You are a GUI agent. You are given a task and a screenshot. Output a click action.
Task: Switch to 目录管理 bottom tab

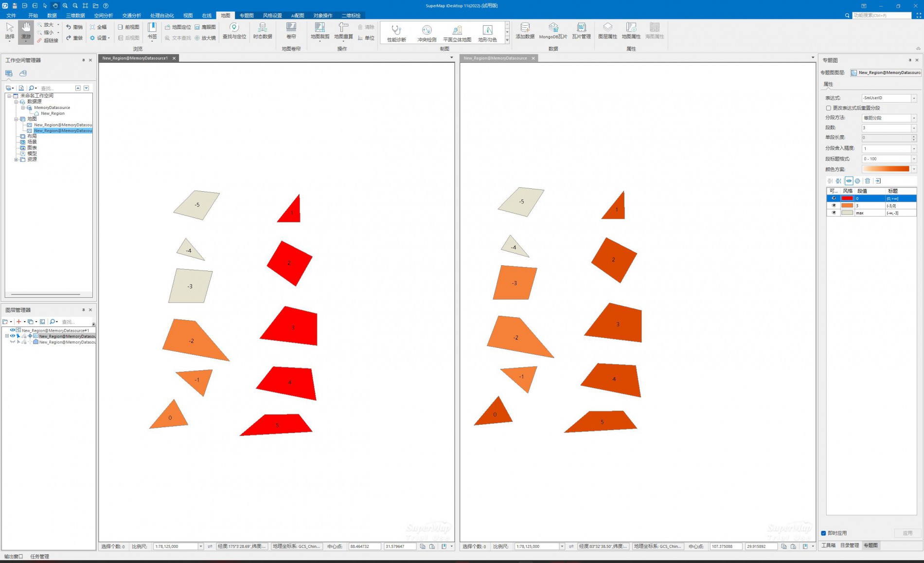[x=850, y=545]
